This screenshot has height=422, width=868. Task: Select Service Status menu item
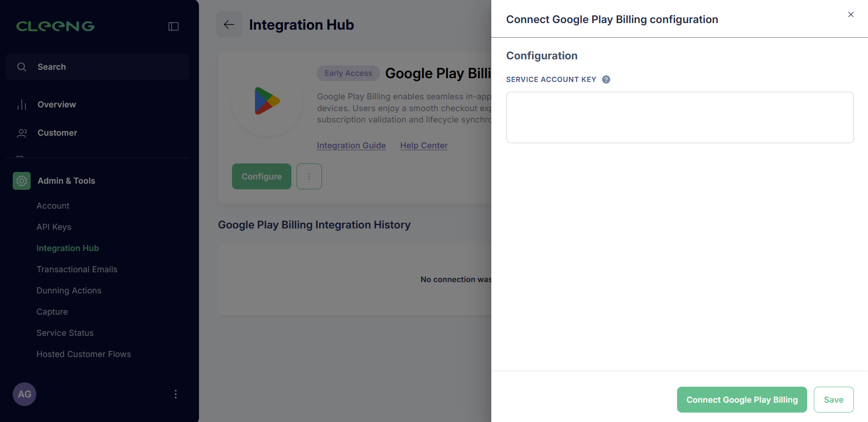[x=65, y=333]
